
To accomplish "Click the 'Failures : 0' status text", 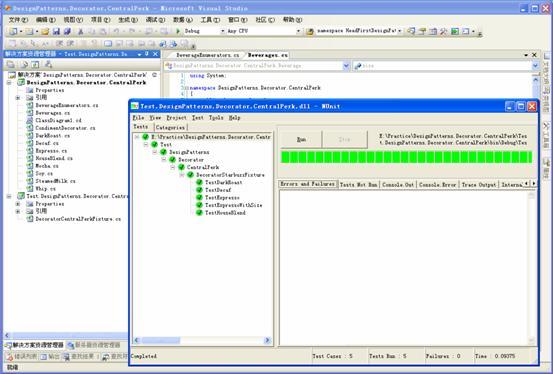I will tap(443, 356).
